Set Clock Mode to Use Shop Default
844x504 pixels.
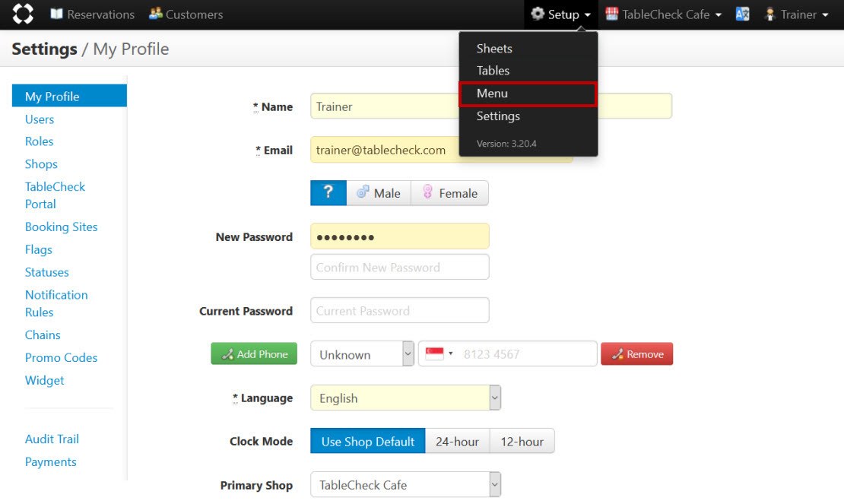point(368,441)
